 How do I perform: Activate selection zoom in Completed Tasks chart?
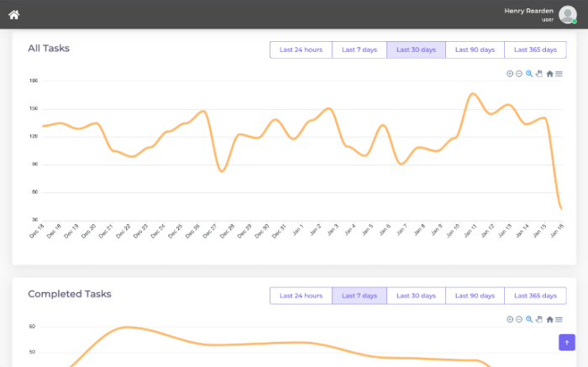[529, 319]
